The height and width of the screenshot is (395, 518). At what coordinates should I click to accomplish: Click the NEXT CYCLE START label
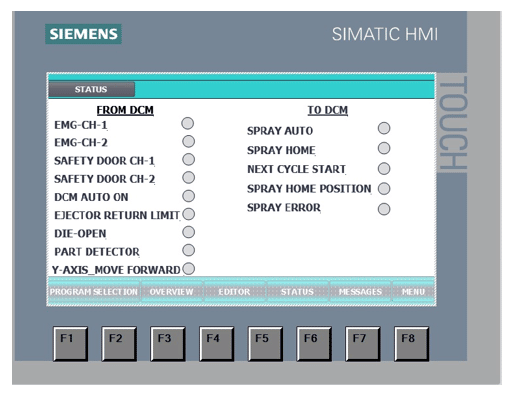[x=296, y=169]
